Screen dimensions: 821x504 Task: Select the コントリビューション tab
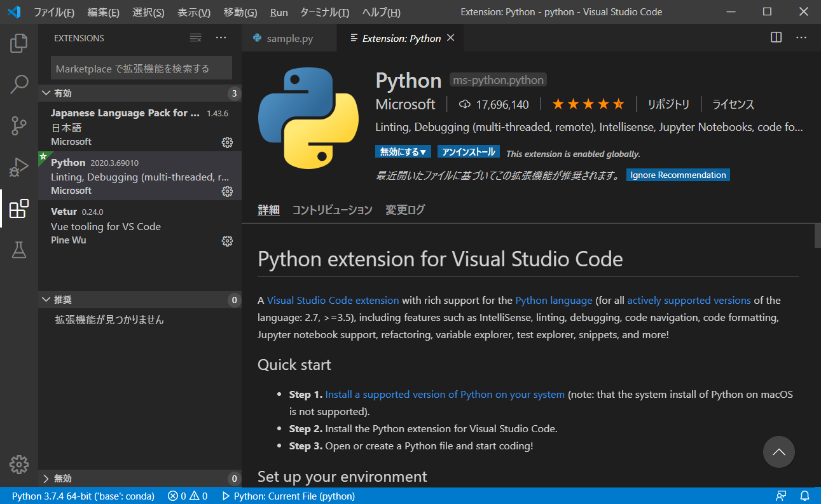[332, 210]
